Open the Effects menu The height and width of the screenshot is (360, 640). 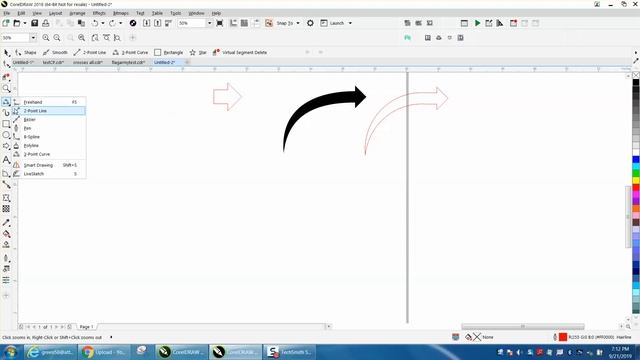99,13
